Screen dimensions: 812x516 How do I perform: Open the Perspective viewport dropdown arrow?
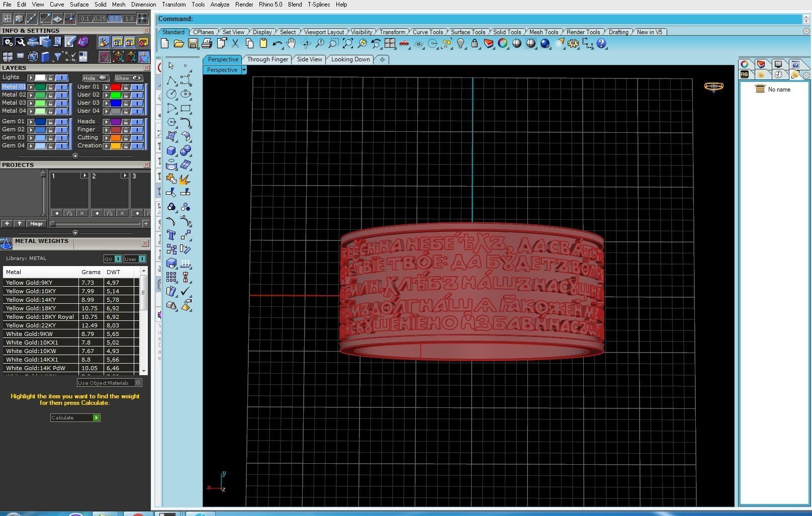pyautogui.click(x=244, y=70)
